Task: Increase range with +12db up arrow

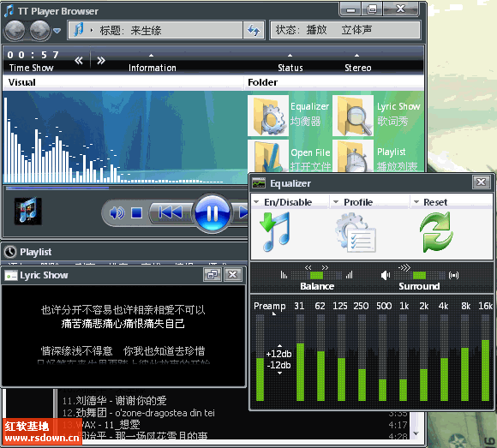Action: 279,346
